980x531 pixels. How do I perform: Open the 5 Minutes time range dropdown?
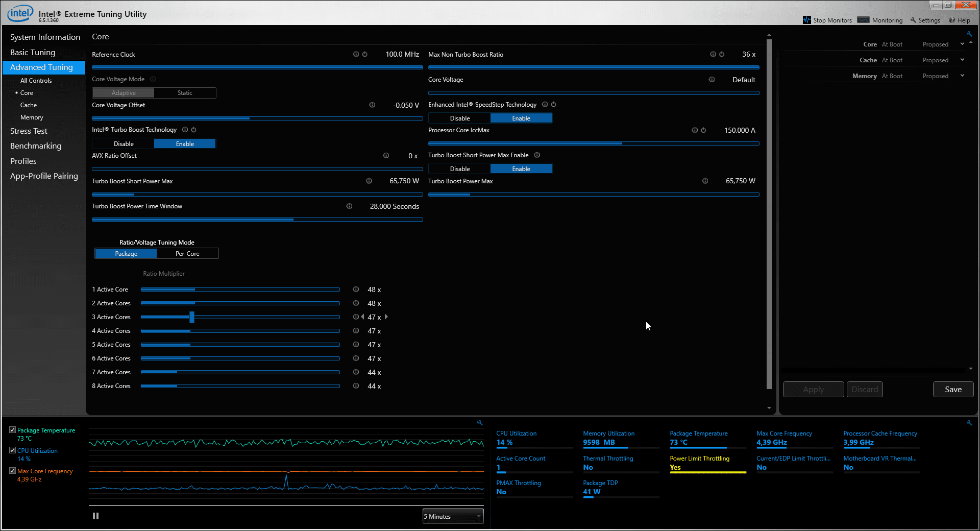pos(453,517)
